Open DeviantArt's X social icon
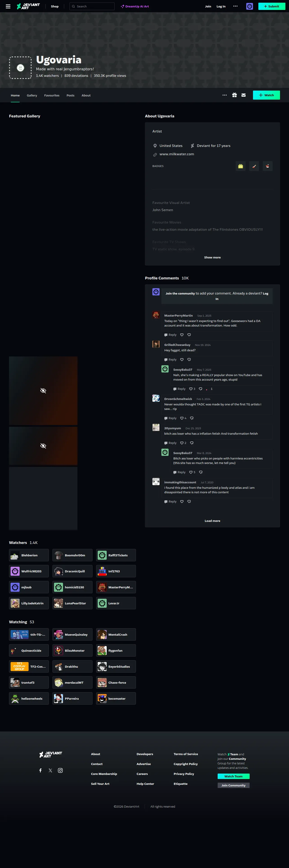The height and width of the screenshot is (868, 289). [x=50, y=770]
